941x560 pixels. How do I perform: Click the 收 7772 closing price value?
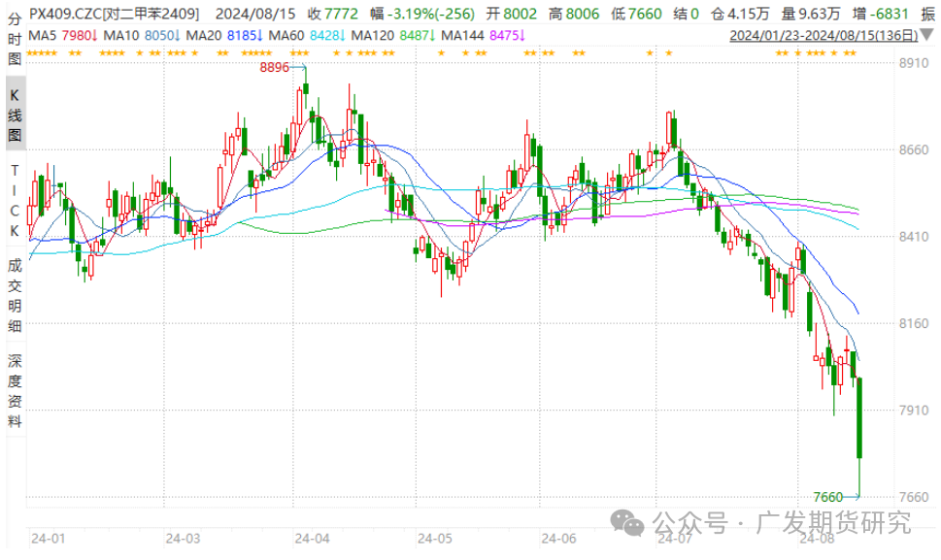click(x=332, y=14)
